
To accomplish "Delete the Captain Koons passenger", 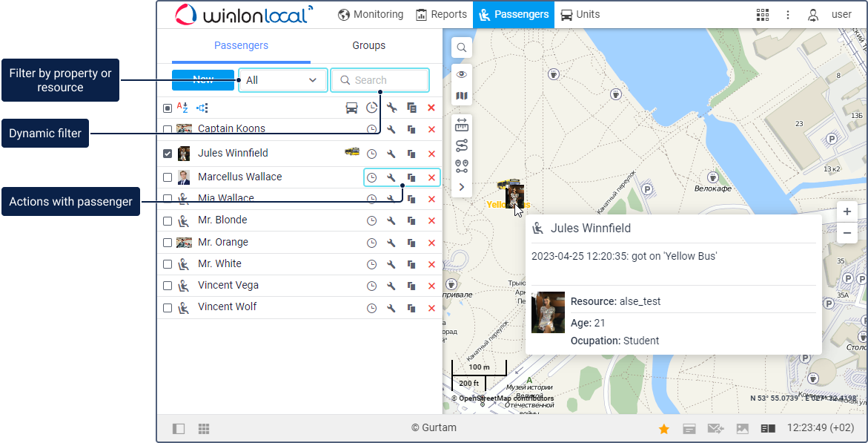I will [432, 129].
